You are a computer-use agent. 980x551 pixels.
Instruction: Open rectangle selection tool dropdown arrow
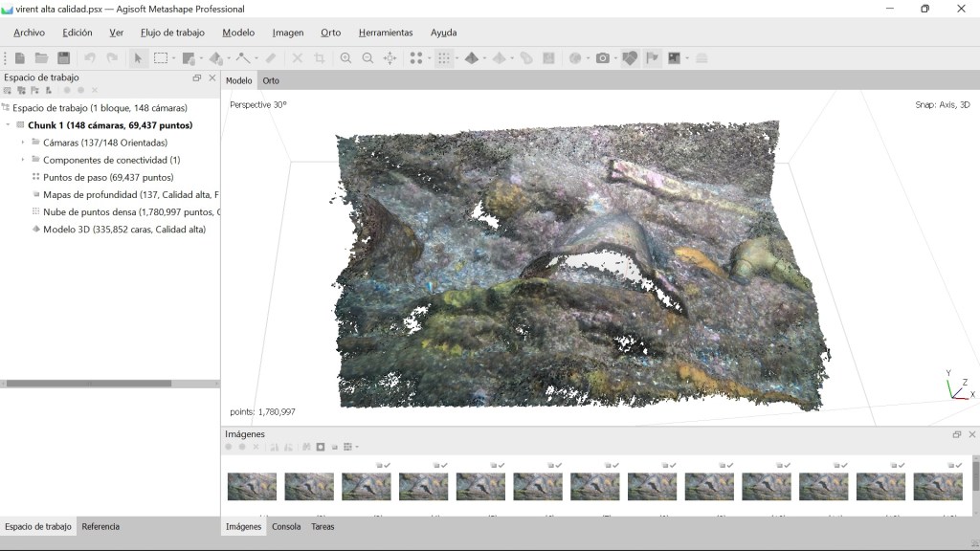point(174,58)
